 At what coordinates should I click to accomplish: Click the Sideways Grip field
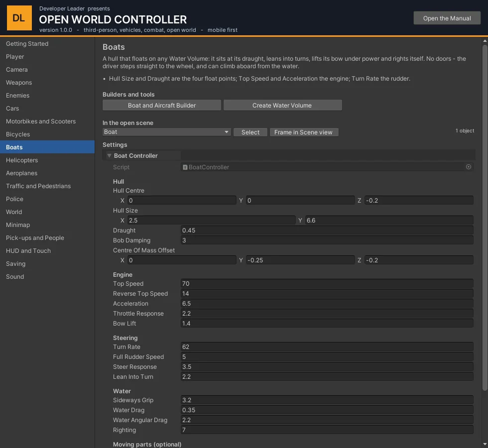coord(327,400)
